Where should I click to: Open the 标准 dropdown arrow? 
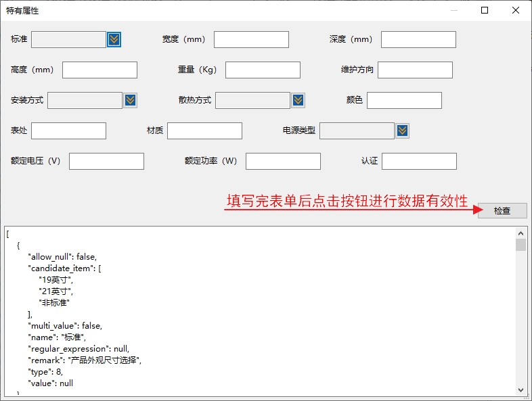tap(114, 40)
